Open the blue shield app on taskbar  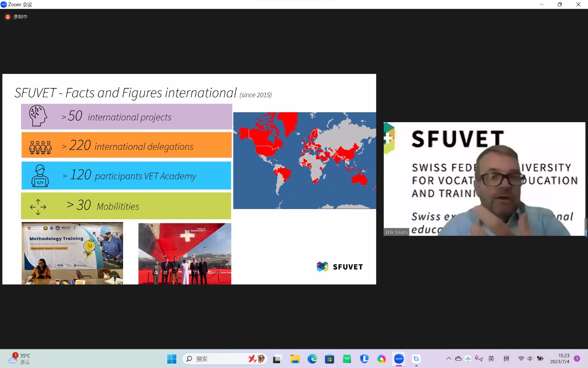point(364,359)
